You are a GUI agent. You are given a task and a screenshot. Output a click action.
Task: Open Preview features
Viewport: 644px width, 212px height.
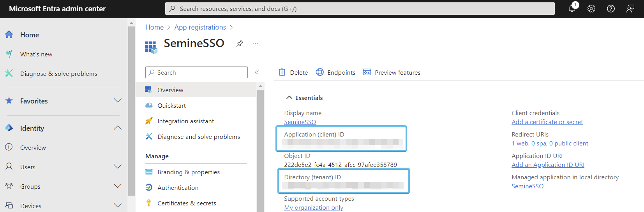[392, 72]
